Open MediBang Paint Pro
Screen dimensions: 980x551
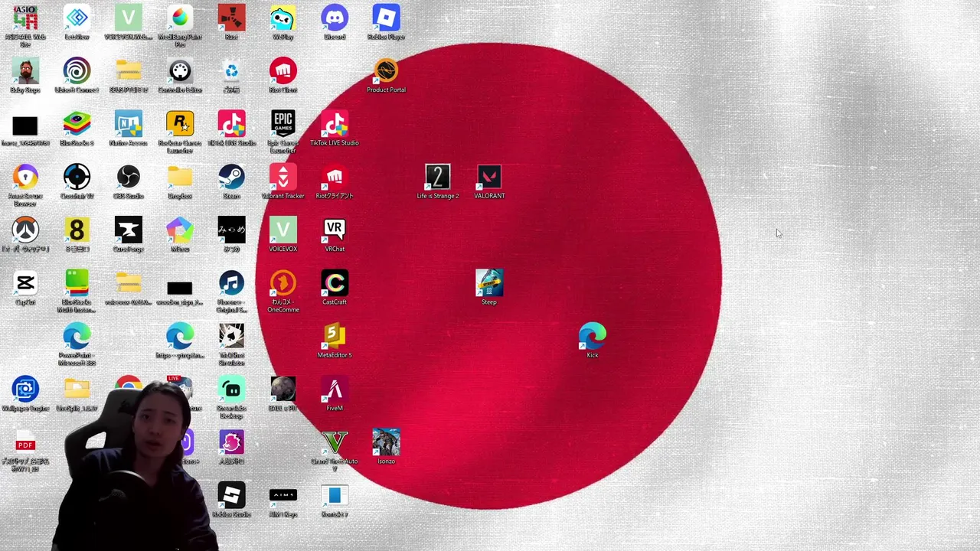(180, 18)
